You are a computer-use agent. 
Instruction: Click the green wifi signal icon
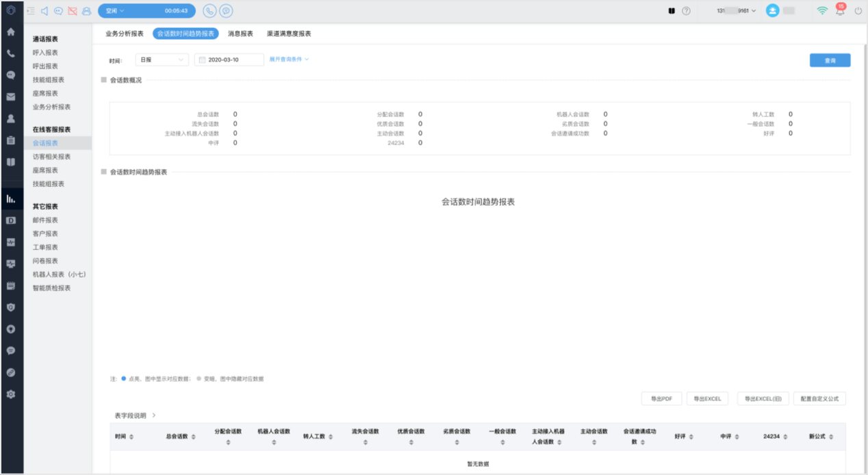[x=821, y=11]
